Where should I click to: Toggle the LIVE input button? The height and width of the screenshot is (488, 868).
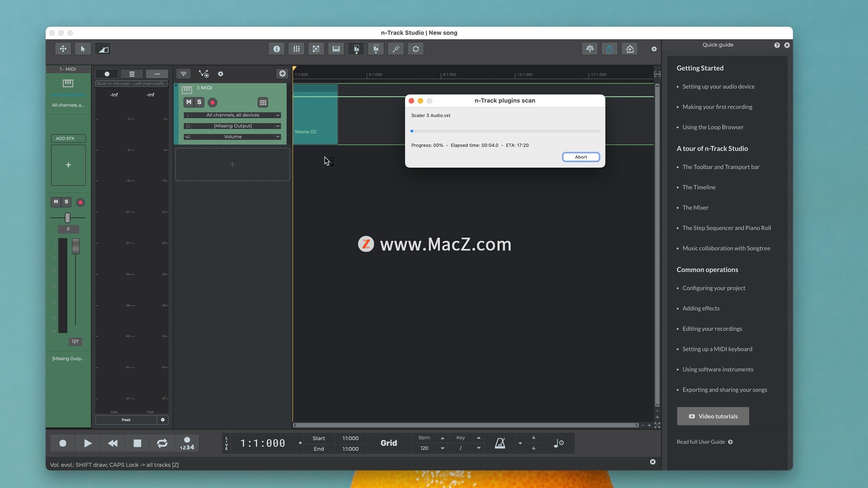click(226, 443)
